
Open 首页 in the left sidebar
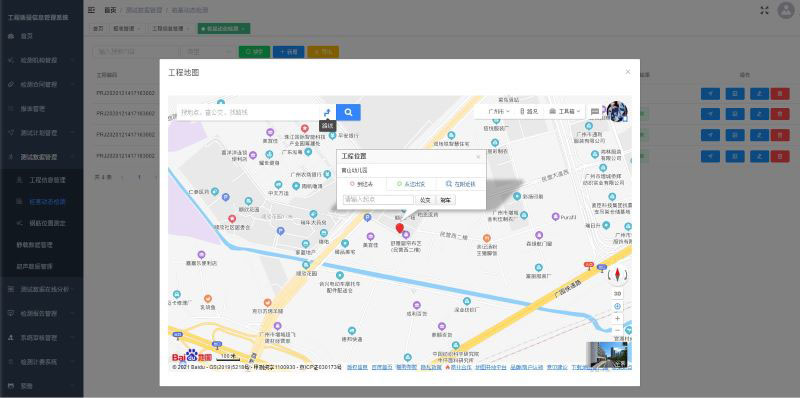coord(41,36)
